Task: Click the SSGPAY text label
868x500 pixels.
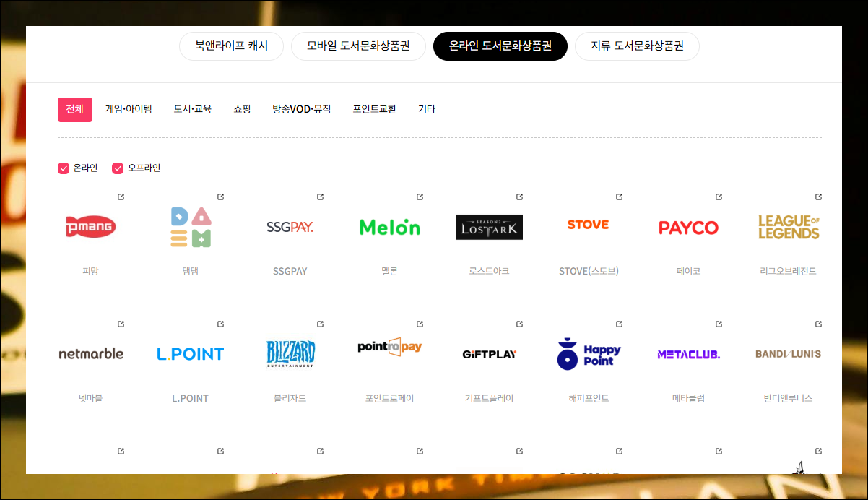Action: [290, 271]
